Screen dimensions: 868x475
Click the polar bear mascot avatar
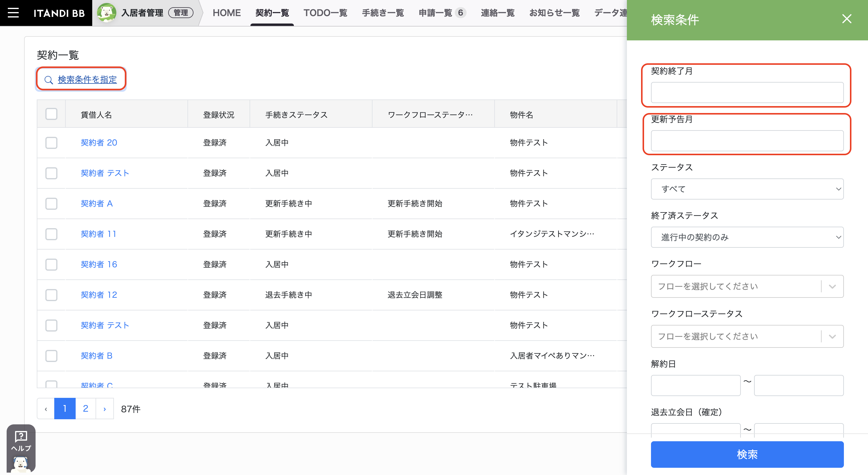(106, 13)
